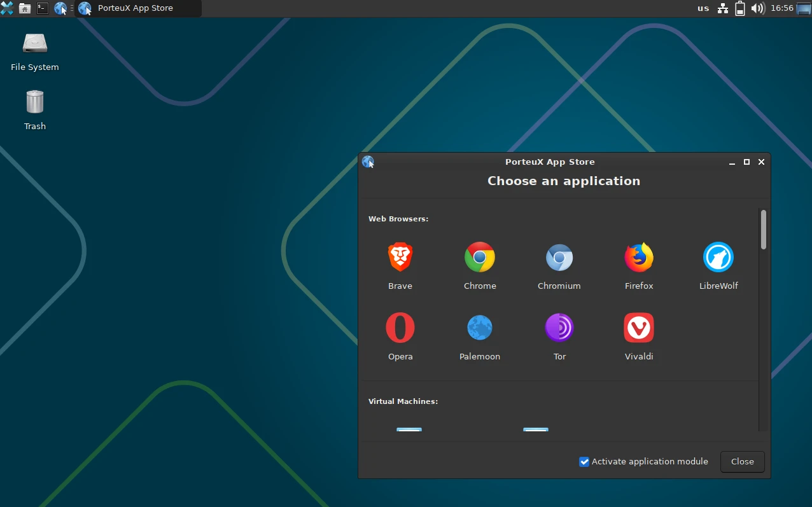Pick the Chromium browser icon

[559, 258]
